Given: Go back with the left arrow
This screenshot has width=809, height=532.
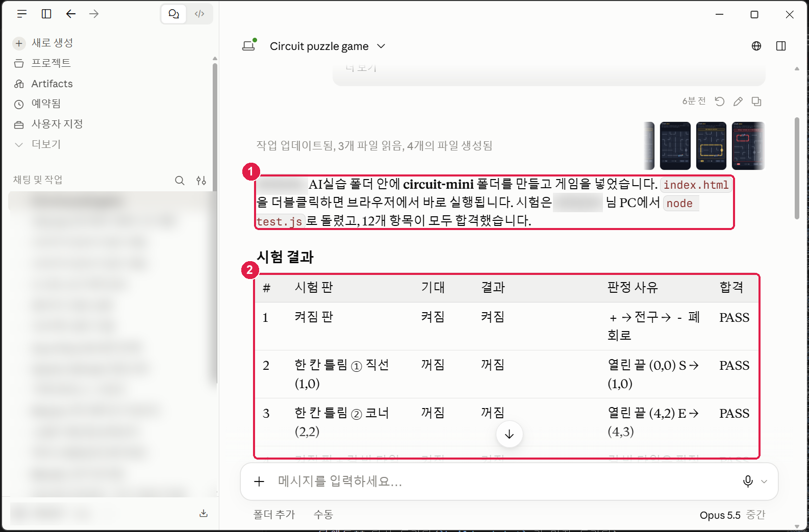Looking at the screenshot, I should (71, 14).
